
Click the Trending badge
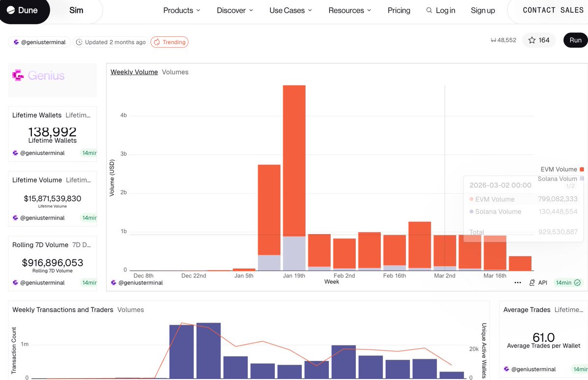coord(170,42)
